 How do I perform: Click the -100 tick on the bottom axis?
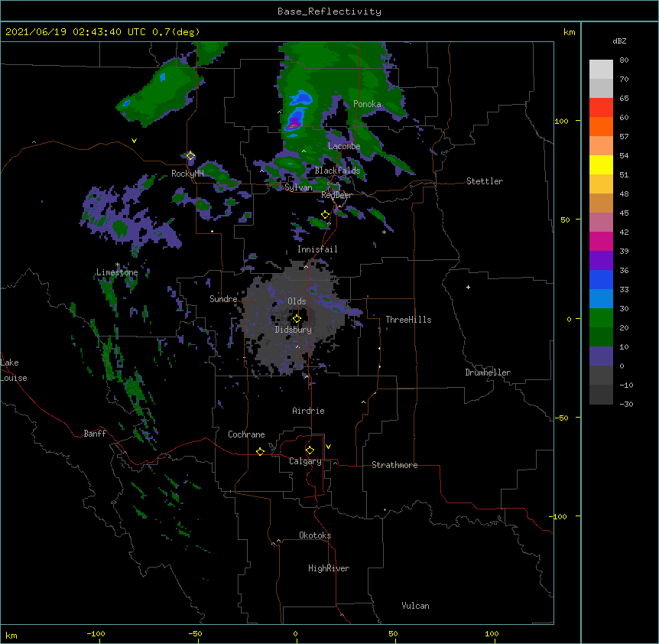point(96,633)
